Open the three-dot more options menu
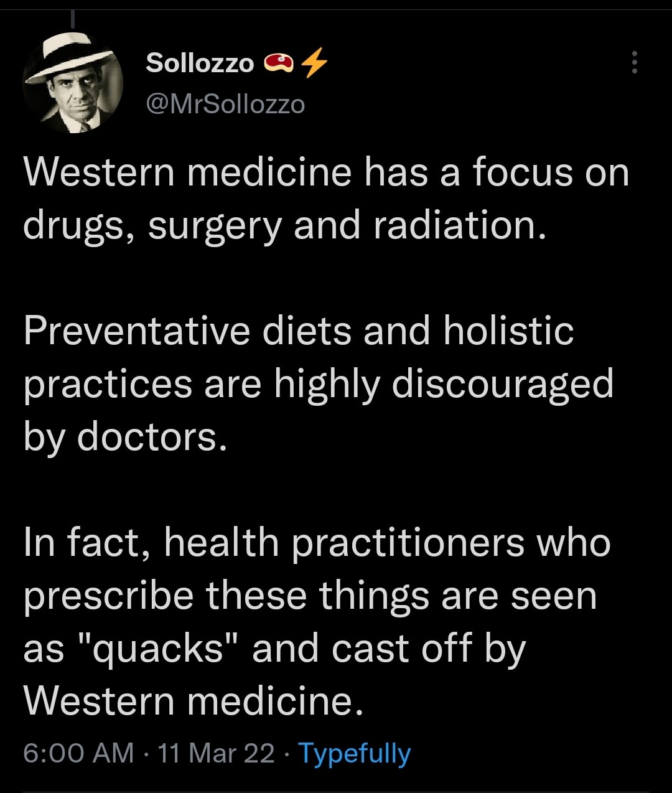This screenshot has height=793, width=672. click(x=634, y=63)
